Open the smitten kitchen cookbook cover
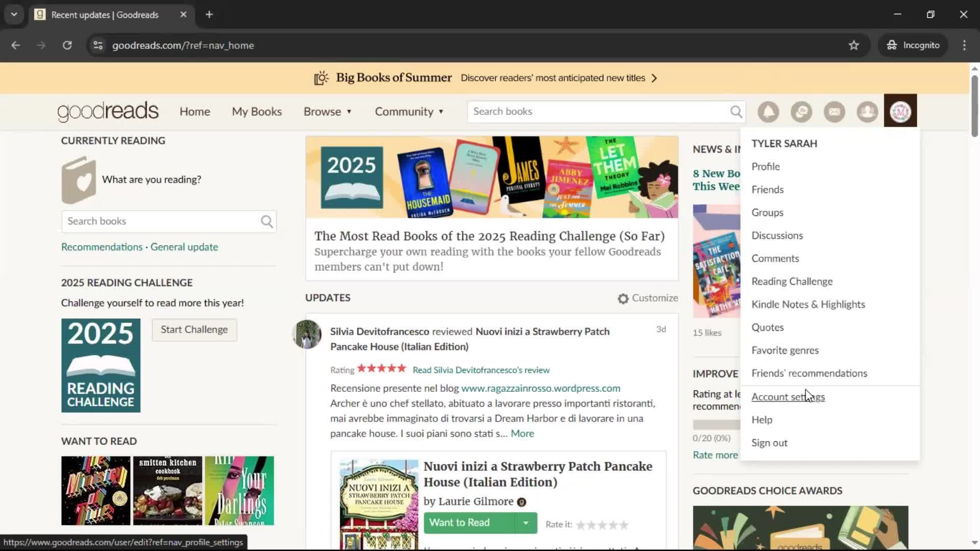 tap(167, 491)
